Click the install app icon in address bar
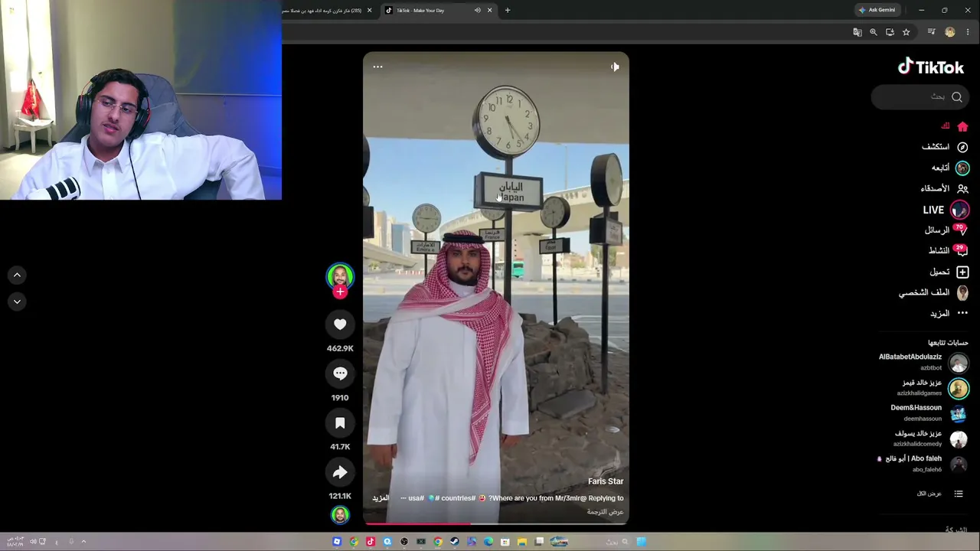Image resolution: width=980 pixels, height=551 pixels. (x=890, y=32)
